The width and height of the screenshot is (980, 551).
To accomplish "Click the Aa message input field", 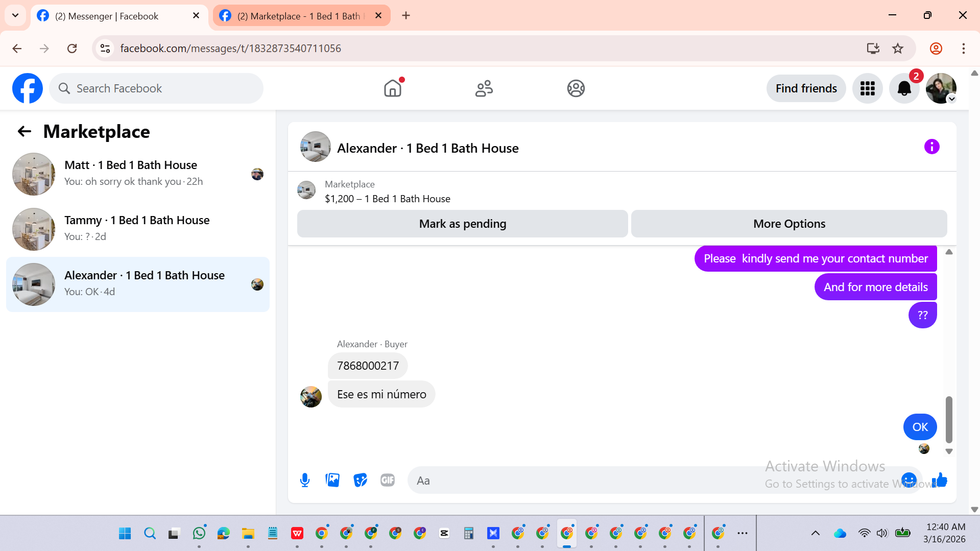I will pyautogui.click(x=654, y=480).
